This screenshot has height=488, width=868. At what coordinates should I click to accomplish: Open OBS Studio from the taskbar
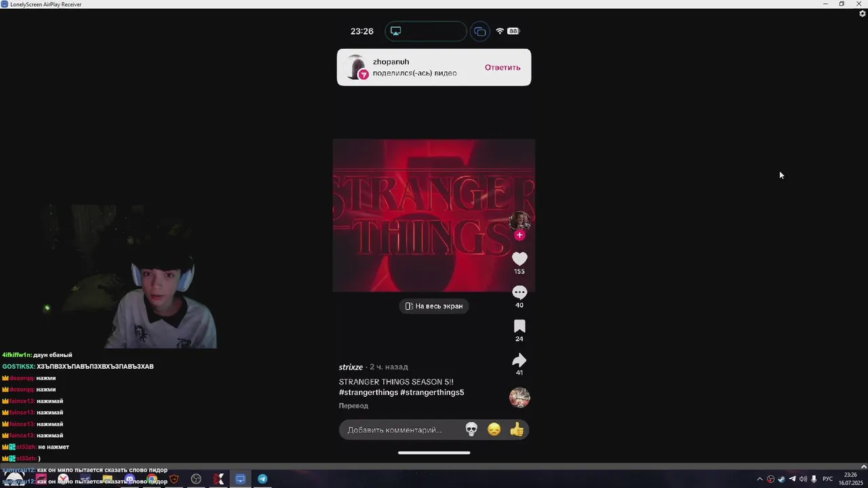196,479
